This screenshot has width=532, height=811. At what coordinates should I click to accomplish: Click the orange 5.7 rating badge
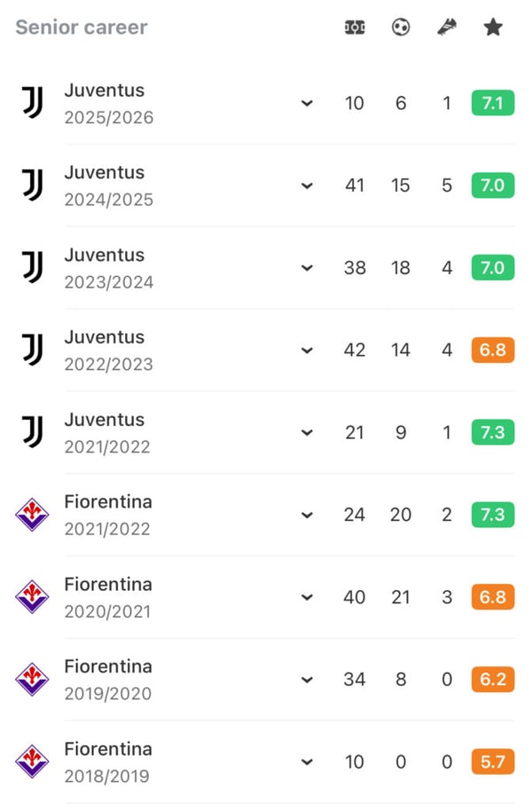click(x=493, y=762)
